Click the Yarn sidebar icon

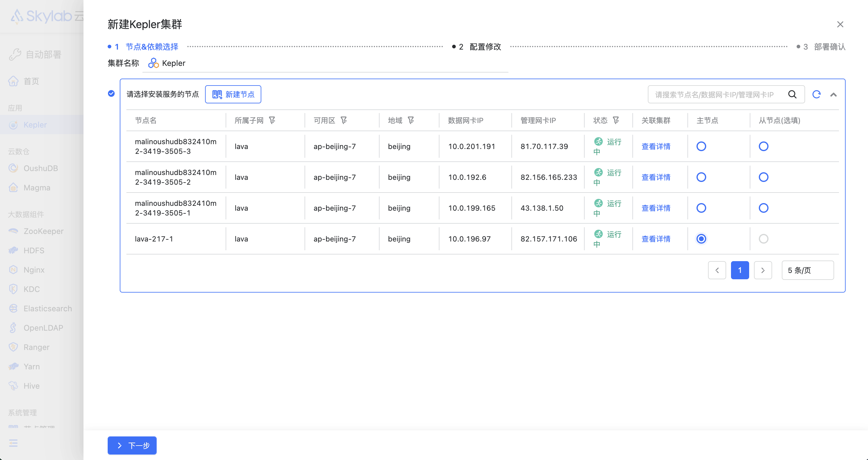click(x=13, y=366)
